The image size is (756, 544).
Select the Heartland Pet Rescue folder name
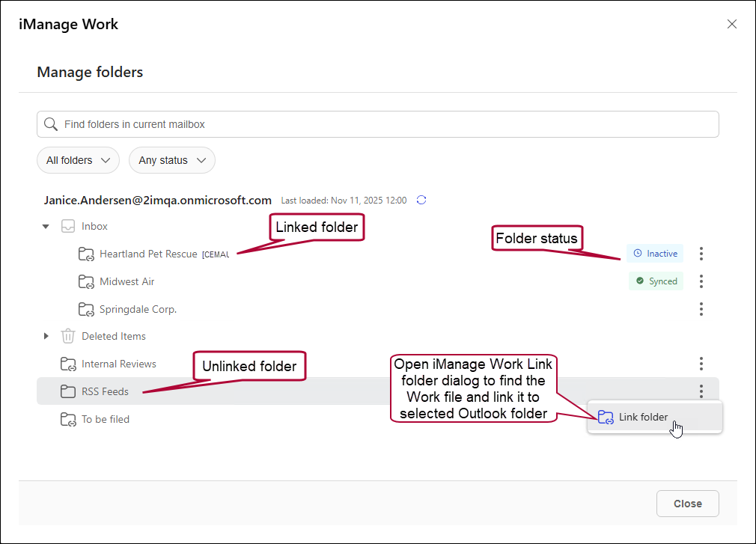148,254
